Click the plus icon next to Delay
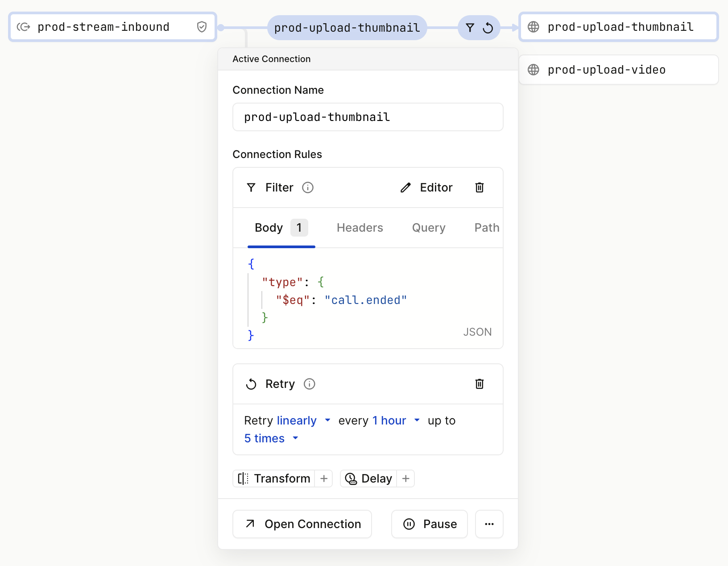 tap(406, 479)
